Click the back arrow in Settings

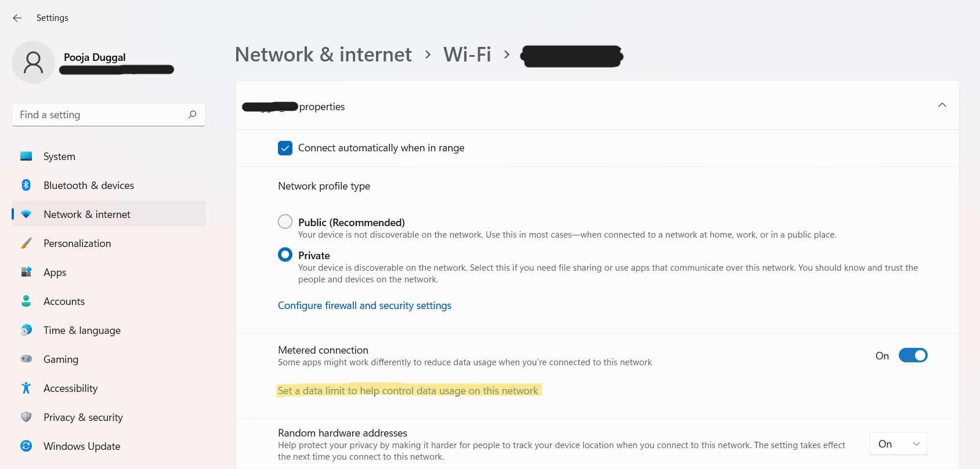[17, 18]
